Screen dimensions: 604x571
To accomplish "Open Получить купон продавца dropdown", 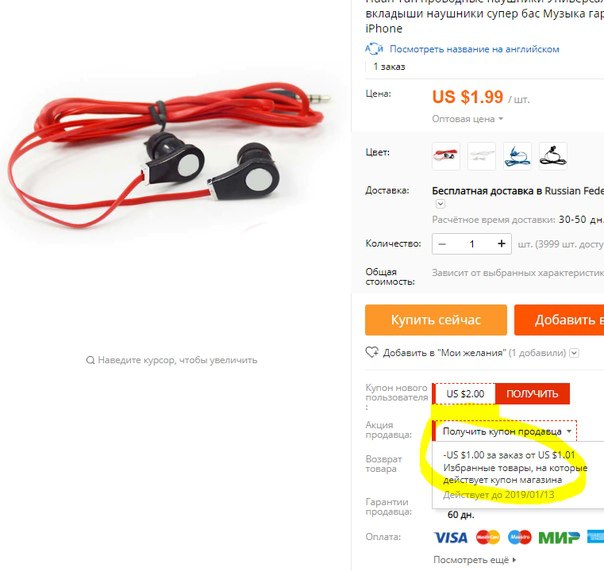I will point(506,431).
